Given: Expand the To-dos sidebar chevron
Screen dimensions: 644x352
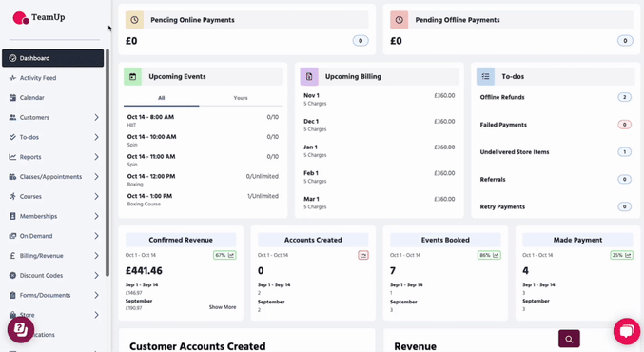Looking at the screenshot, I should click(x=96, y=137).
